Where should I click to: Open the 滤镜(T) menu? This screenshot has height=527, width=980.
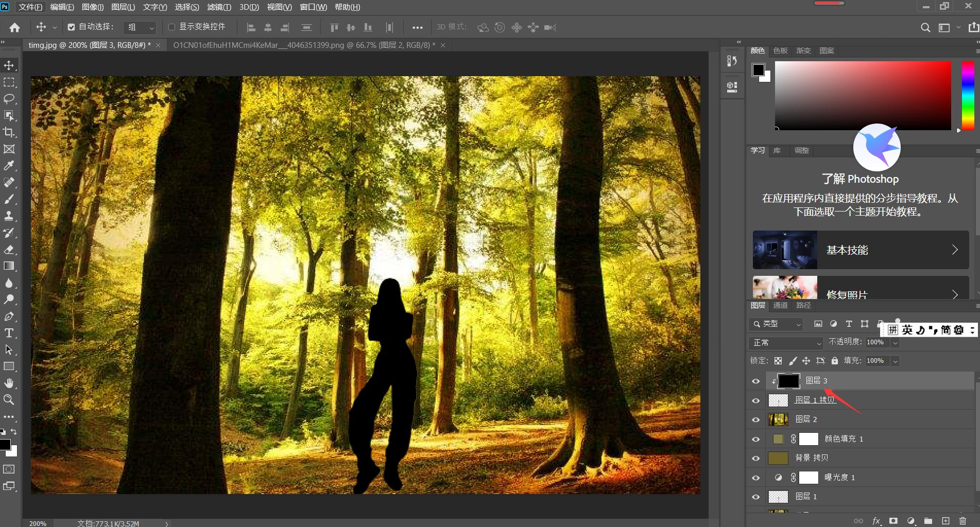click(x=219, y=7)
